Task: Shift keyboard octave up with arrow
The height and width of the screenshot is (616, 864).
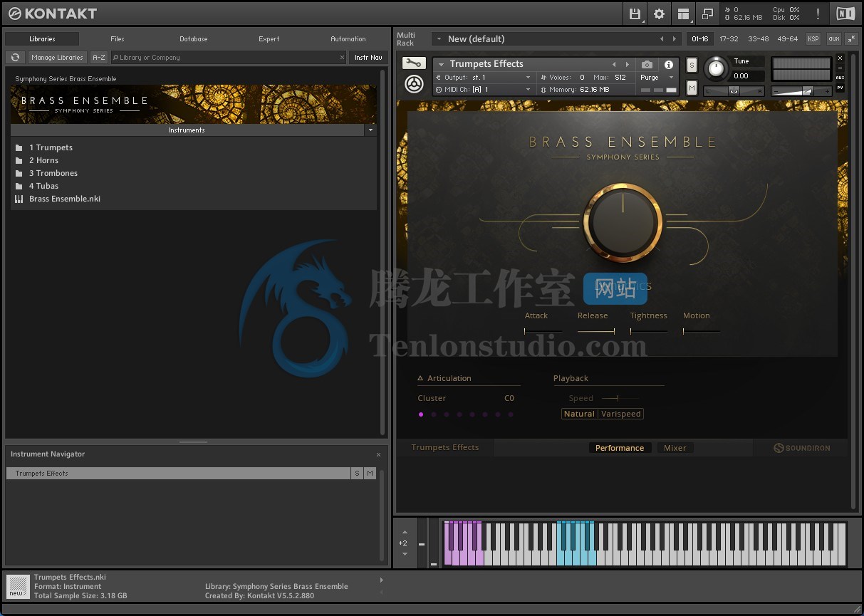Action: (405, 532)
